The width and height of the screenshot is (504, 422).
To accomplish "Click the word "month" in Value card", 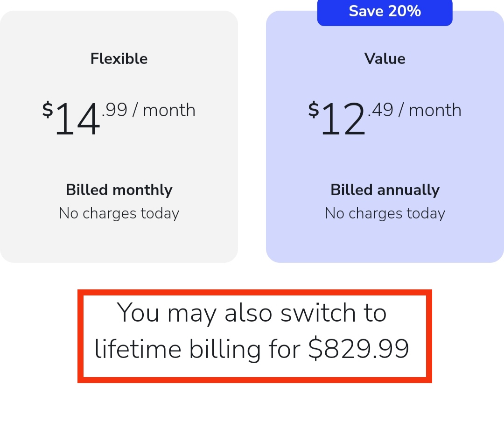I will click(435, 111).
